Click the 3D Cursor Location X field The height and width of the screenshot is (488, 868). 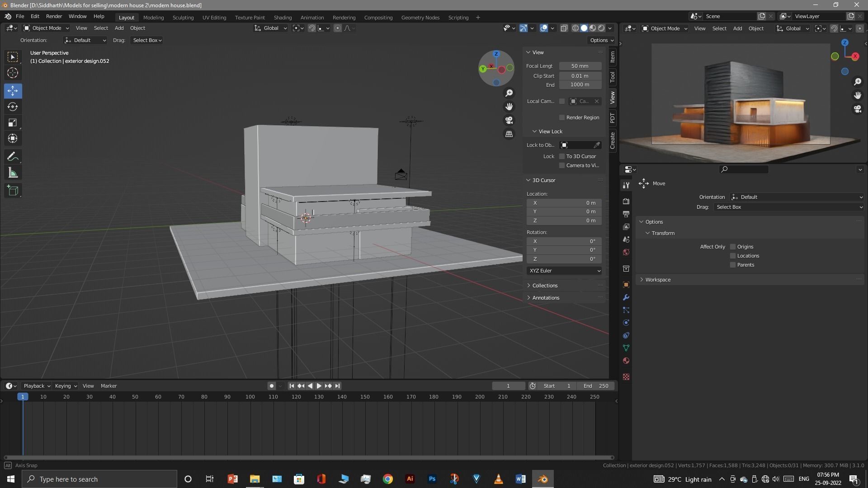tap(564, 203)
